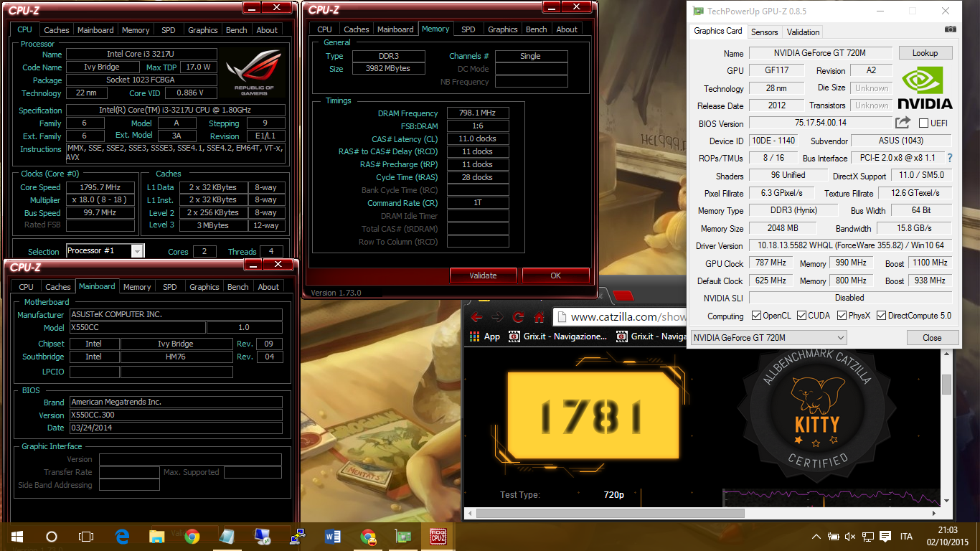
Task: Switch to GPU-Z graphics card taskbar icon
Action: click(403, 537)
